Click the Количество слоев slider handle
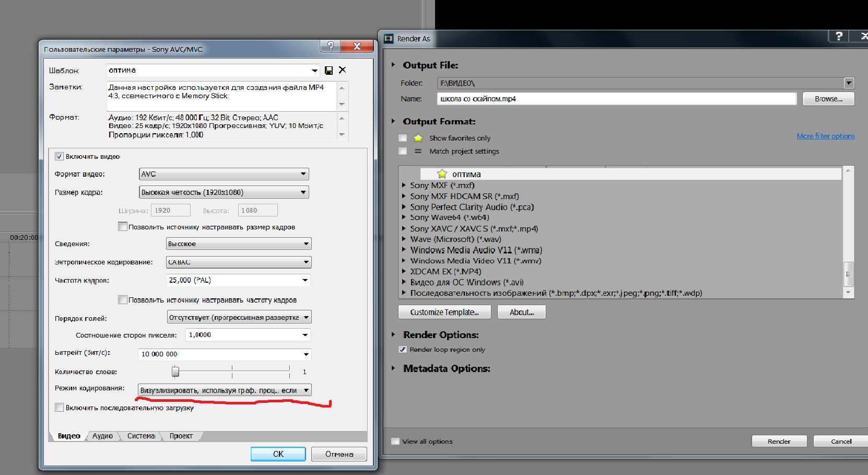 (175, 372)
